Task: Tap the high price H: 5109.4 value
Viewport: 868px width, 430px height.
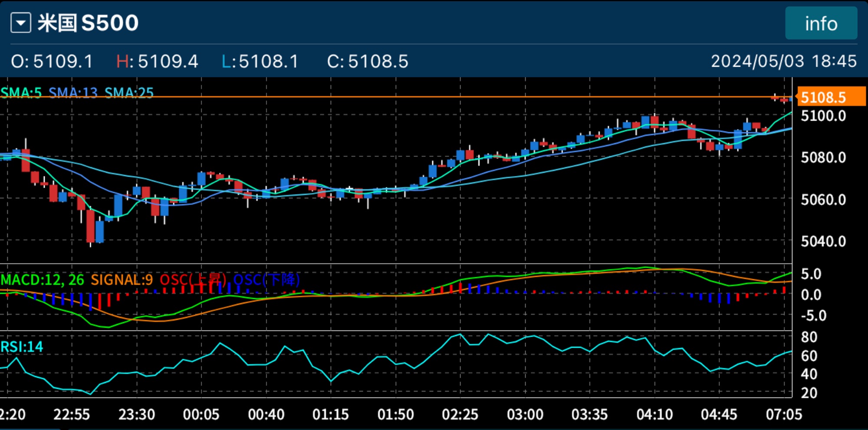Action: (x=157, y=61)
